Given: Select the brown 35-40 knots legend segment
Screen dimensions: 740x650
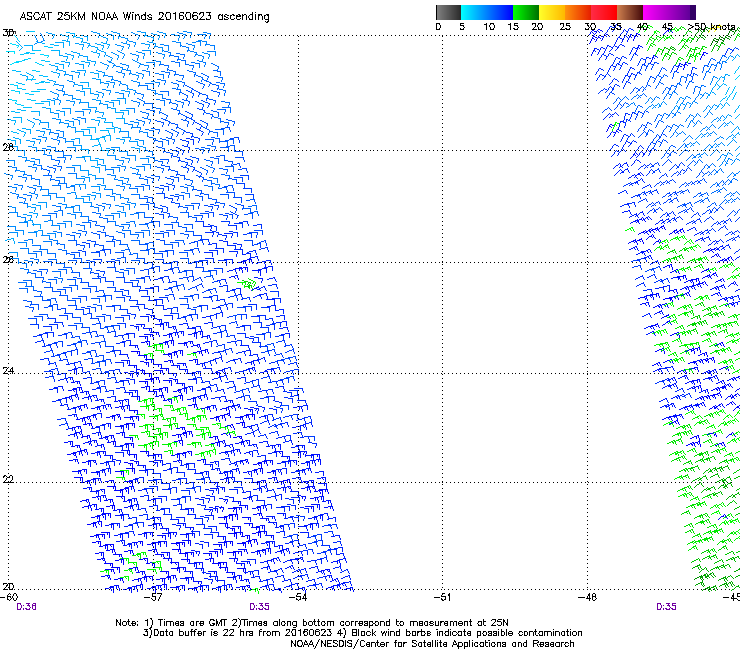Looking at the screenshot, I should [630, 12].
